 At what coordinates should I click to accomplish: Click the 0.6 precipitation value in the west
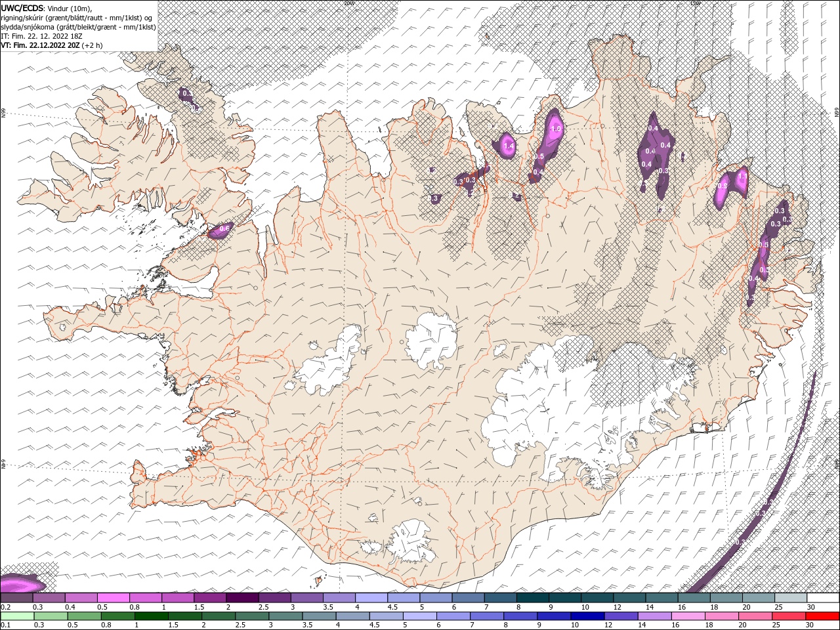pyautogui.click(x=224, y=228)
